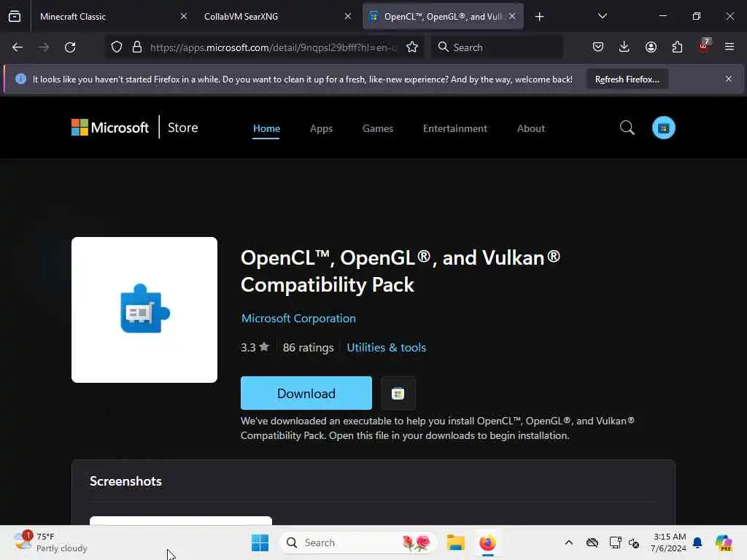This screenshot has width=747, height=560.
Task: Click the blue Download button
Action: pos(306,393)
